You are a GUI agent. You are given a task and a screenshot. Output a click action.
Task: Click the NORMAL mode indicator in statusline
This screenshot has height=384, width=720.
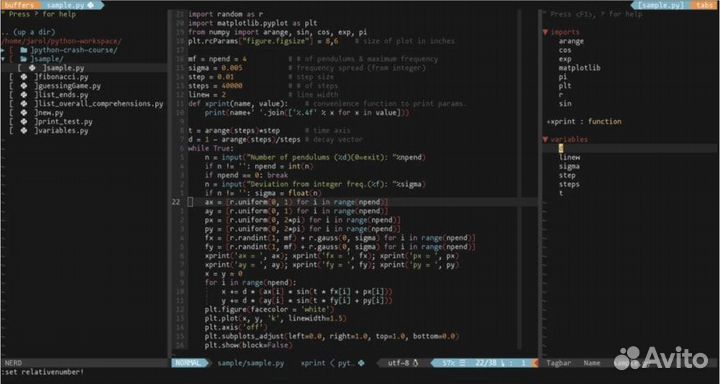point(188,363)
